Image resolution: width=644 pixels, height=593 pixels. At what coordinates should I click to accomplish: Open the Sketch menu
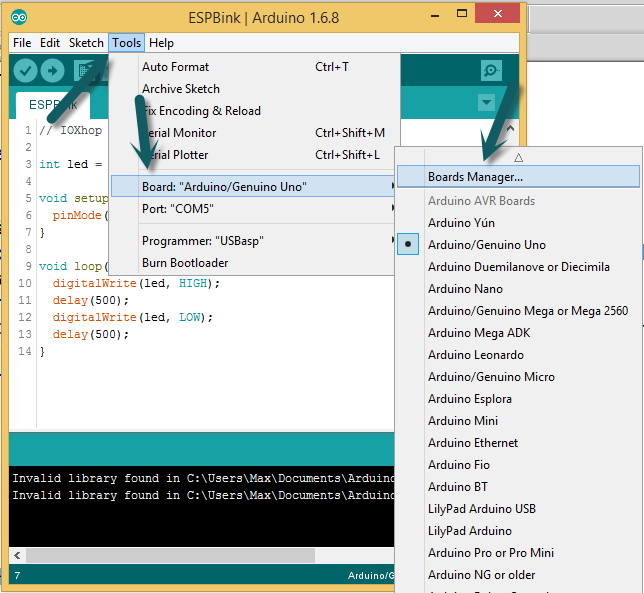86,43
